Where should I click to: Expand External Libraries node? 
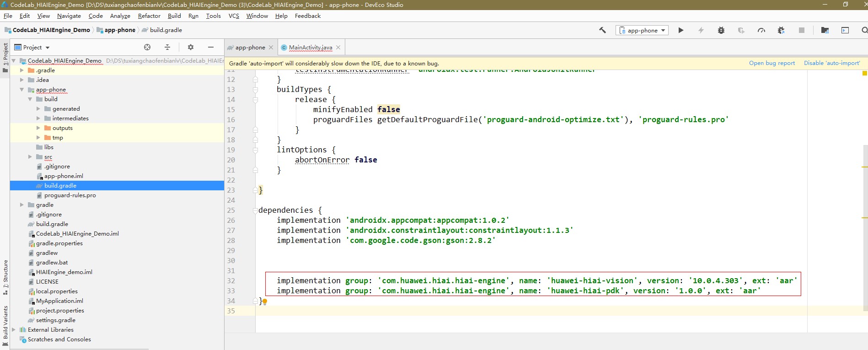pos(14,330)
